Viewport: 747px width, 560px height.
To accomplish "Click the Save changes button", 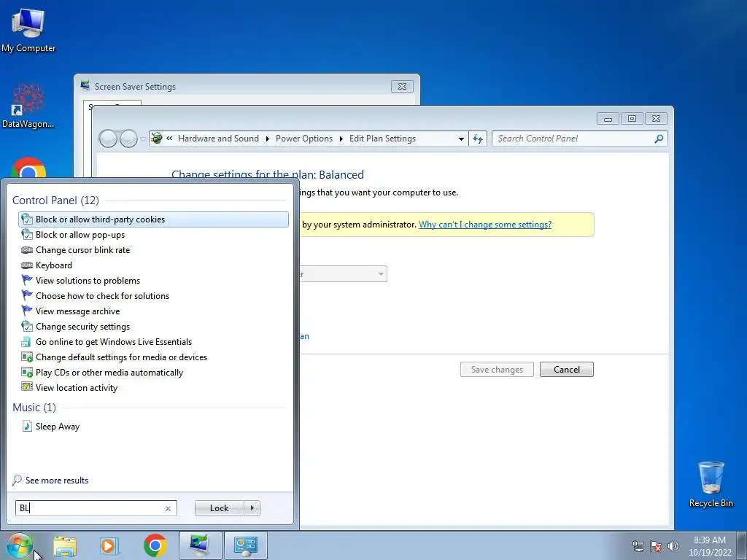I will click(x=497, y=370).
